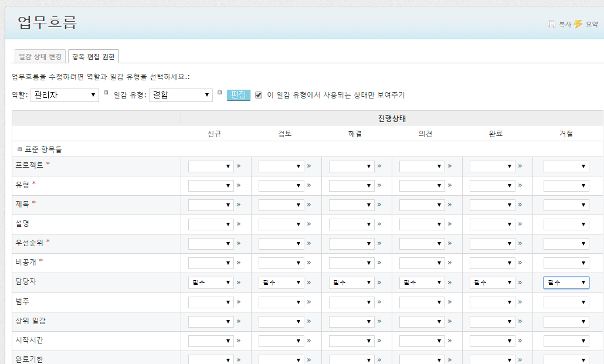This screenshot has height=364, width=604.
Task: Open the 요약 summary lightning icon
Action: click(x=578, y=24)
